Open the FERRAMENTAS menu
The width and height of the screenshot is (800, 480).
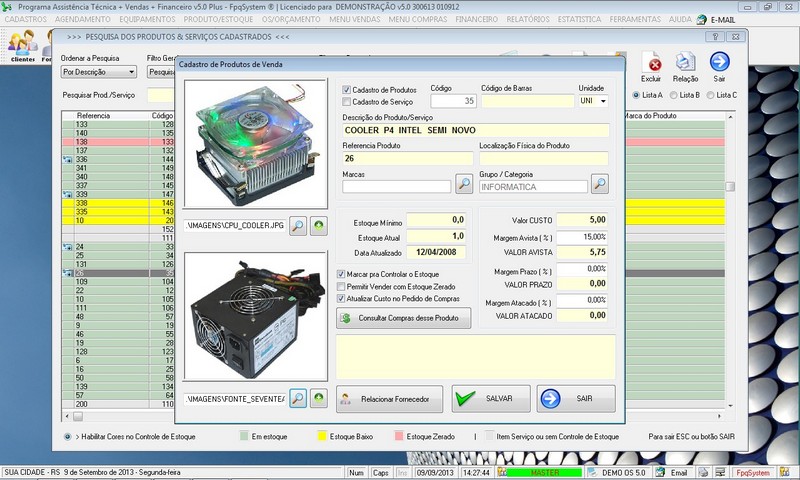[635, 19]
